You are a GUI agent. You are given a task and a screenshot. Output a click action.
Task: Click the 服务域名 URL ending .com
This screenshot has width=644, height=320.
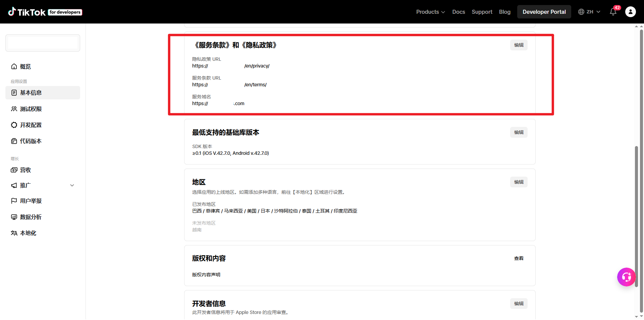point(218,103)
